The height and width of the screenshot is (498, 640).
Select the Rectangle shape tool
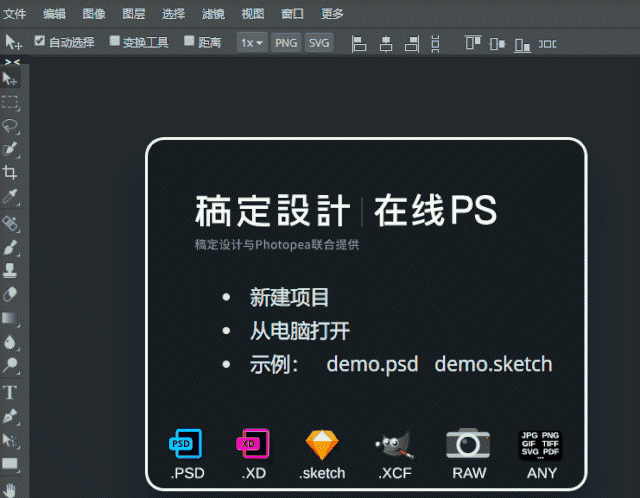[10, 465]
